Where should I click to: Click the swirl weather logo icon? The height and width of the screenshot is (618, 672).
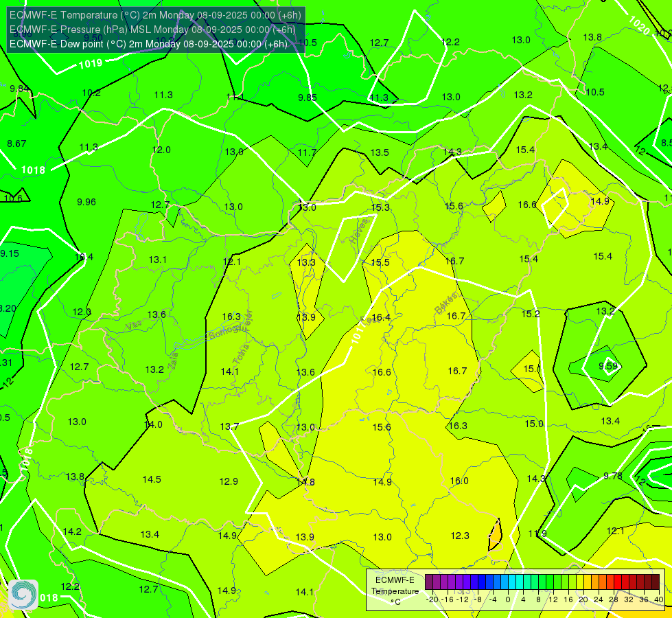pyautogui.click(x=23, y=595)
